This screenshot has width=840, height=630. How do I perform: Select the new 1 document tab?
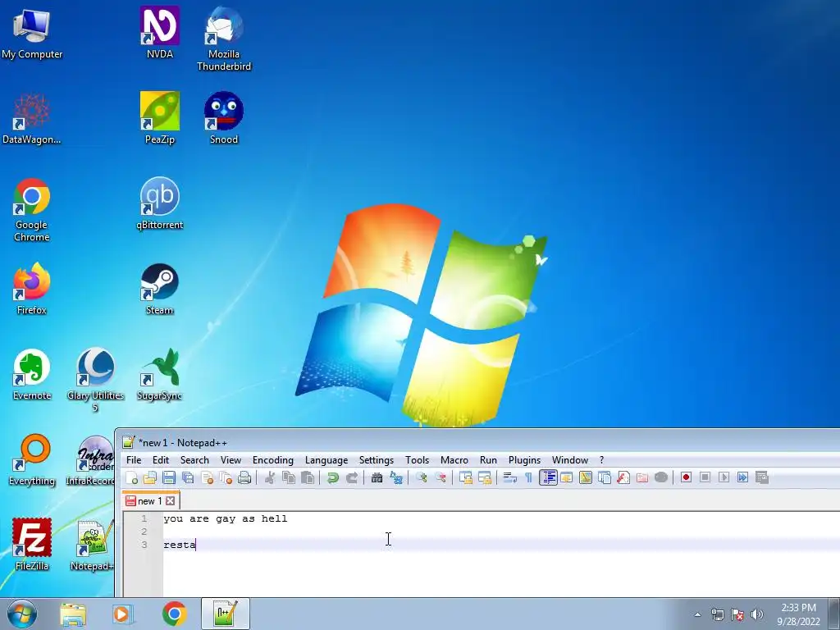150,501
